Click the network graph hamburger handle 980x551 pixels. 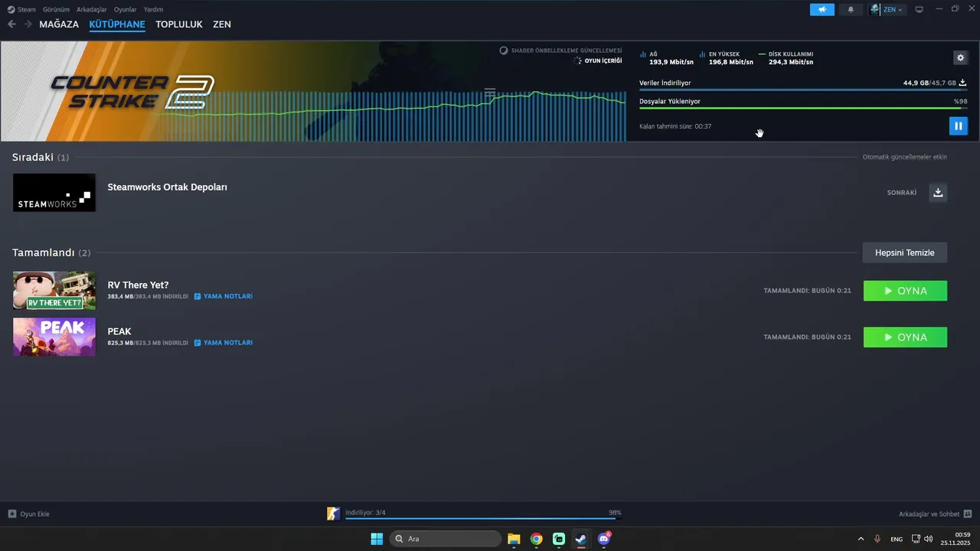pos(490,92)
